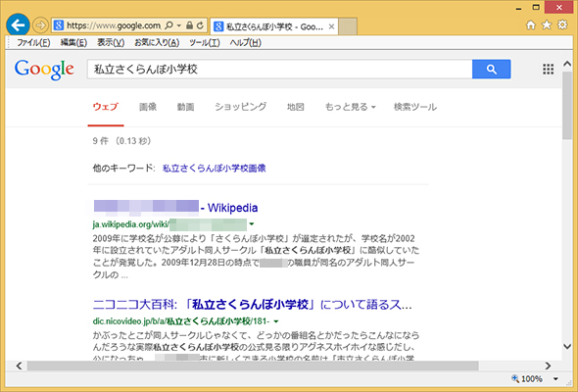Open the 表示(V) menu
Image resolution: width=578 pixels, height=392 pixels.
click(x=111, y=43)
